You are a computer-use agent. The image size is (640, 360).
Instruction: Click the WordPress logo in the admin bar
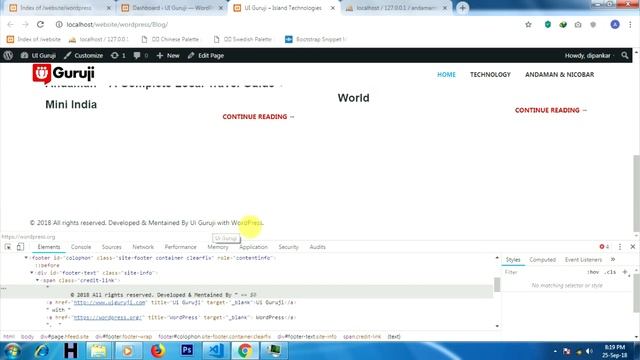click(8, 56)
